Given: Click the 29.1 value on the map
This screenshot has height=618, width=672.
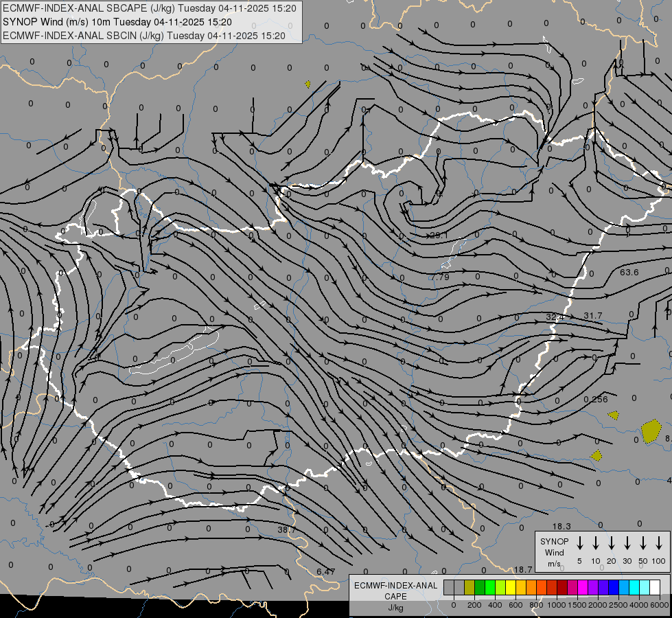Looking at the screenshot, I should (x=439, y=235).
